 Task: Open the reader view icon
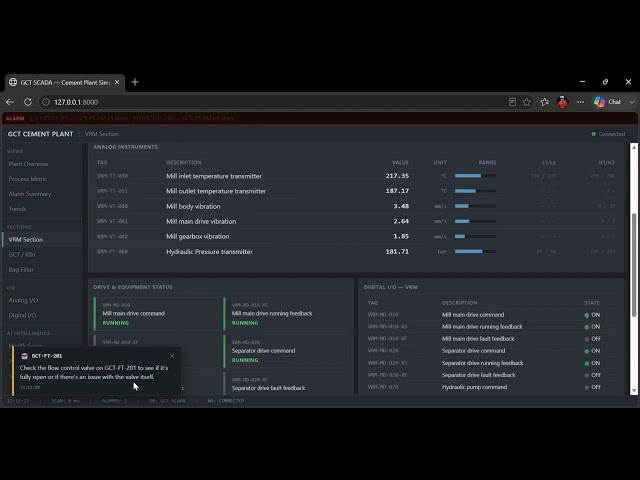(512, 102)
